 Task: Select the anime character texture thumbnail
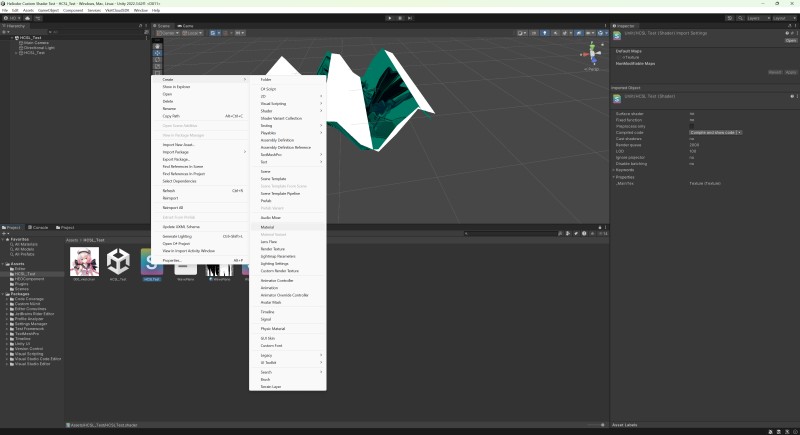(84, 262)
